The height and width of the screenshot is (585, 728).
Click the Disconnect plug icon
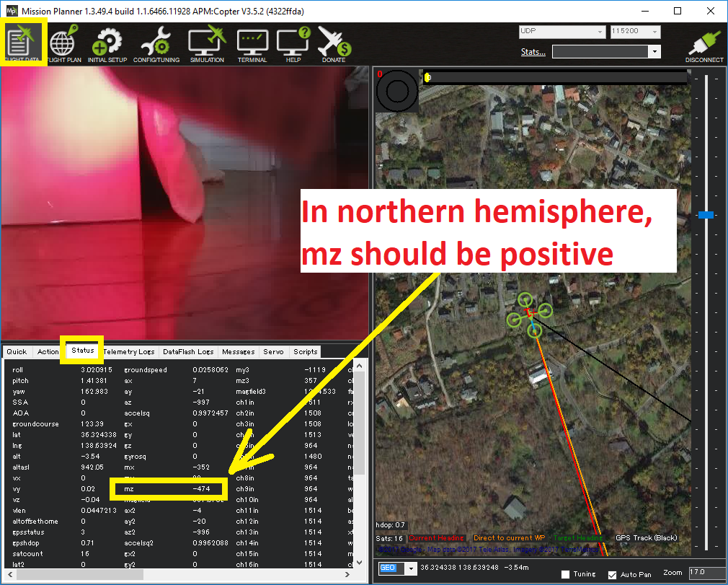click(704, 46)
